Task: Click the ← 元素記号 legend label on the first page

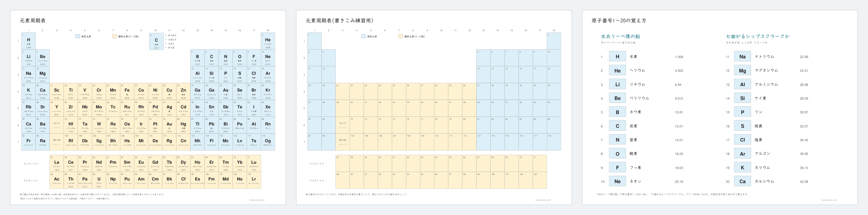Action: tap(170, 39)
